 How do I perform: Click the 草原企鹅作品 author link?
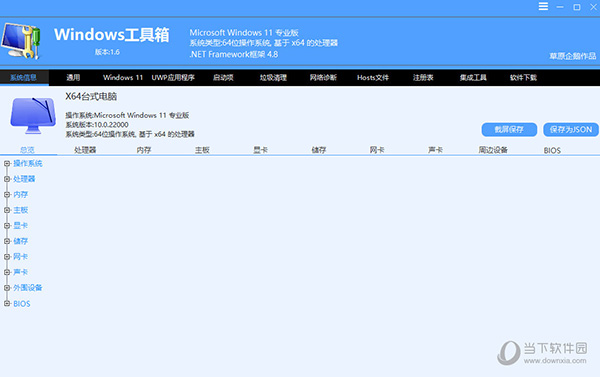coord(573,56)
